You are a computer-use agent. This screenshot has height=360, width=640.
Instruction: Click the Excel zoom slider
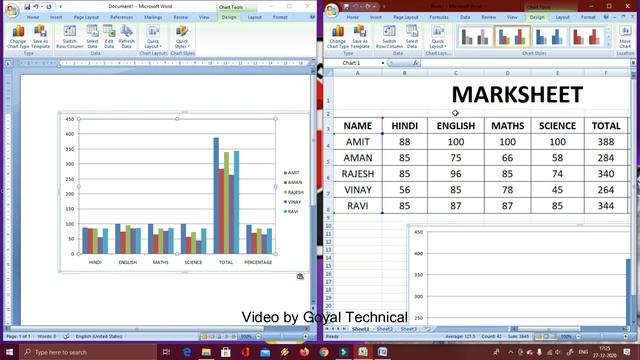602,337
